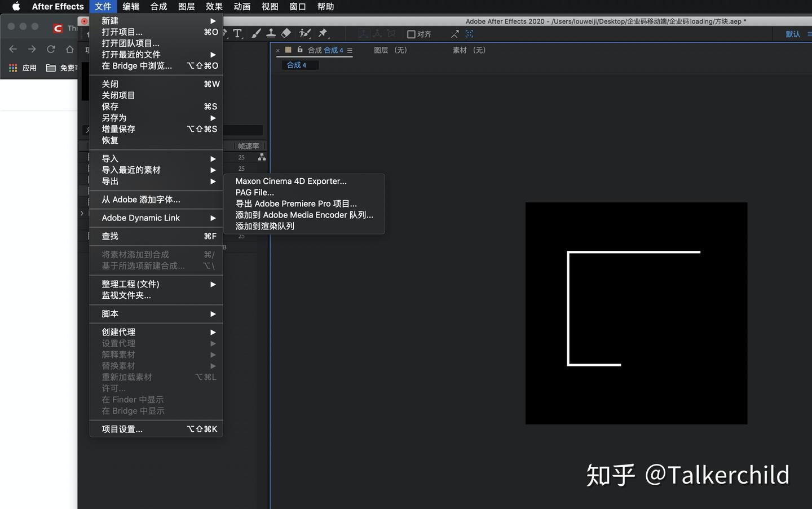Click the 合成 4 breadcrumb in viewer
812x509 pixels.
(297, 65)
